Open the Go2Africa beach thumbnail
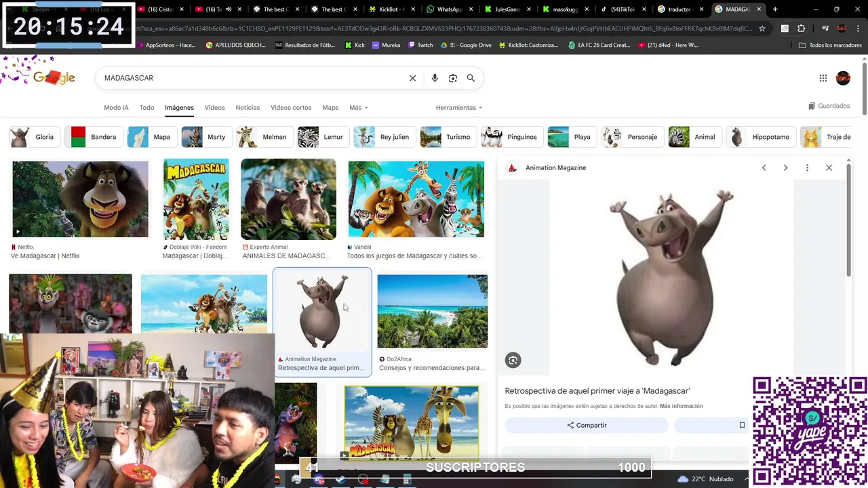Viewport: 868px width, 488px height. click(433, 311)
